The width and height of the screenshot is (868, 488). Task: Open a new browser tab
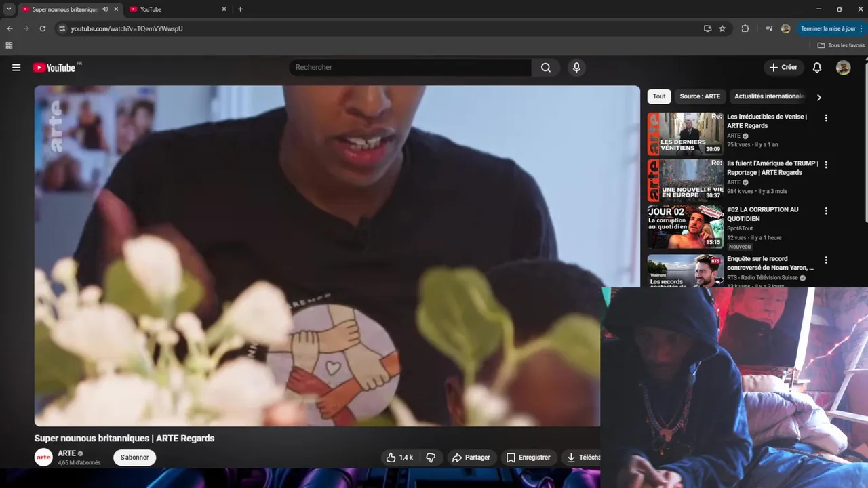tap(240, 9)
